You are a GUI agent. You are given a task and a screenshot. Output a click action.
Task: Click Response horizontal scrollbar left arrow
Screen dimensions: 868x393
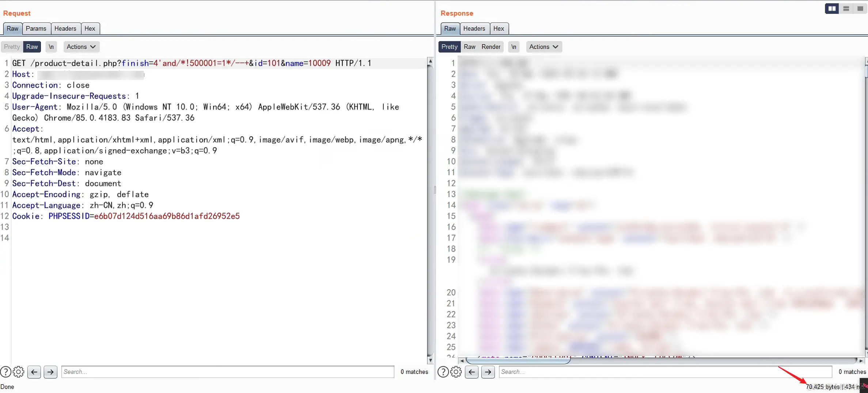pos(462,360)
